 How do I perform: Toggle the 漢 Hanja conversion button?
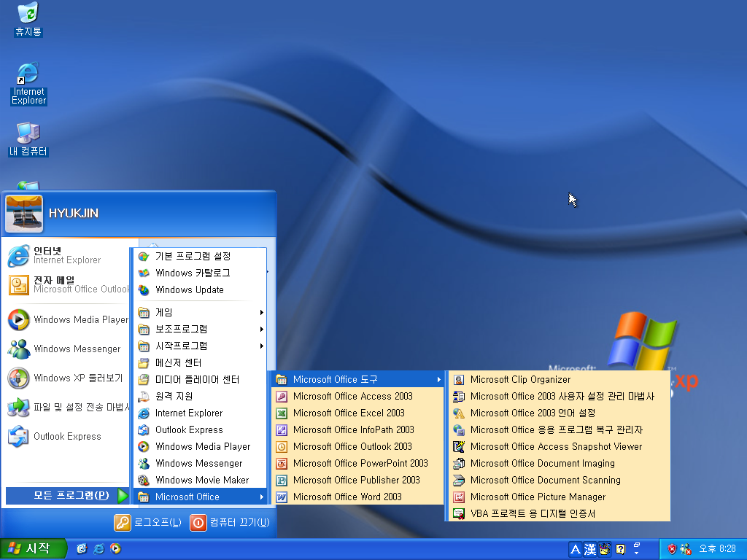[589, 550]
